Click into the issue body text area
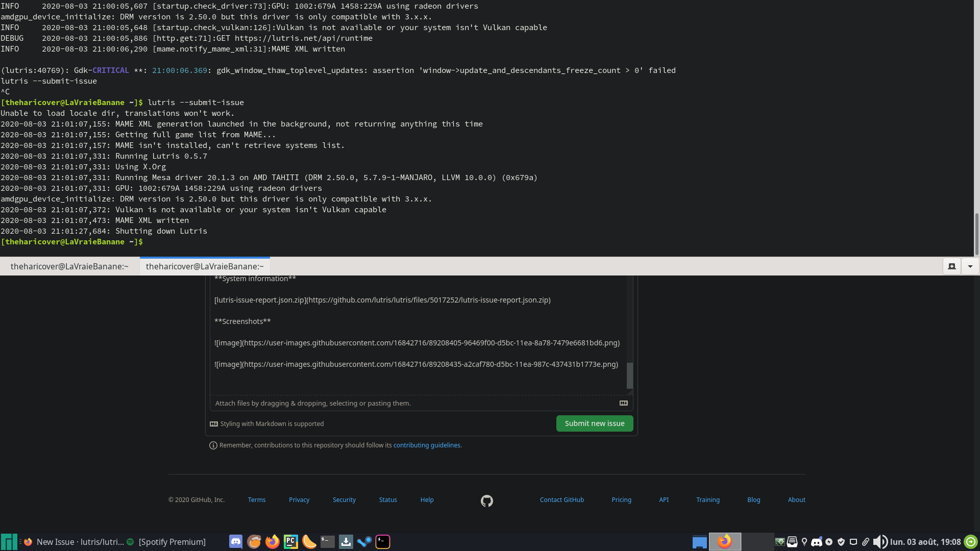 (x=419, y=335)
